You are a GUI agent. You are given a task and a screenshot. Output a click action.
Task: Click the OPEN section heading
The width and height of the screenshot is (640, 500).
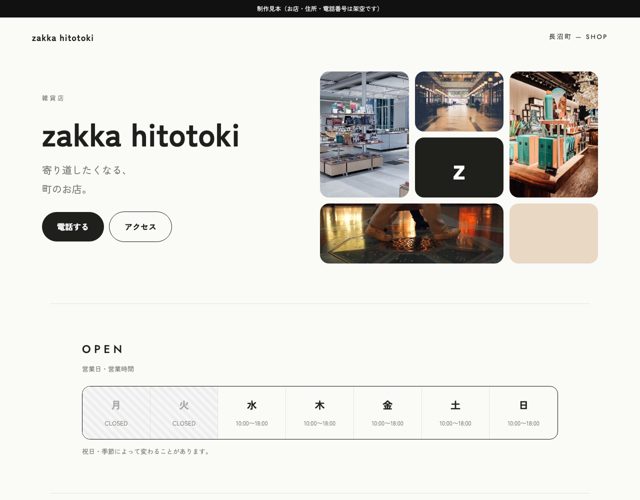[x=102, y=349]
